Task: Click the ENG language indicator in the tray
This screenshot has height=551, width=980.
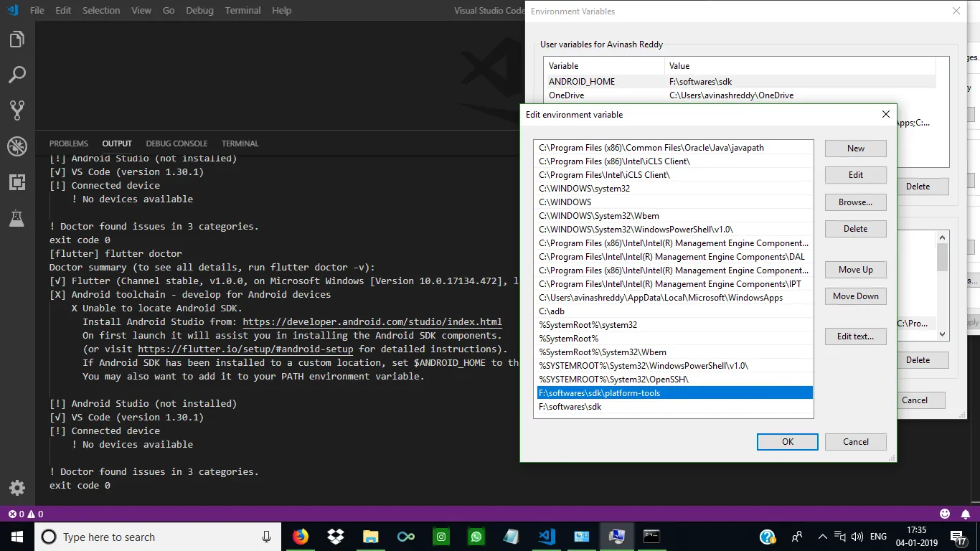Action: coord(878,537)
